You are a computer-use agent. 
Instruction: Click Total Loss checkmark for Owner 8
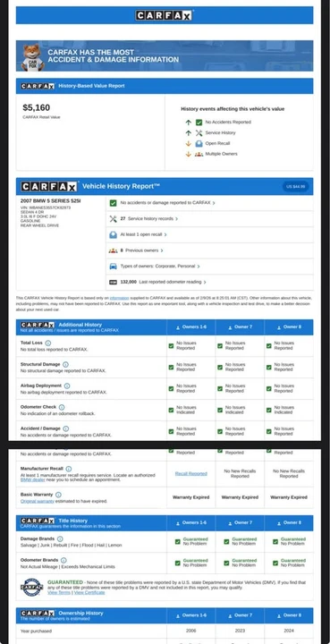tap(268, 346)
